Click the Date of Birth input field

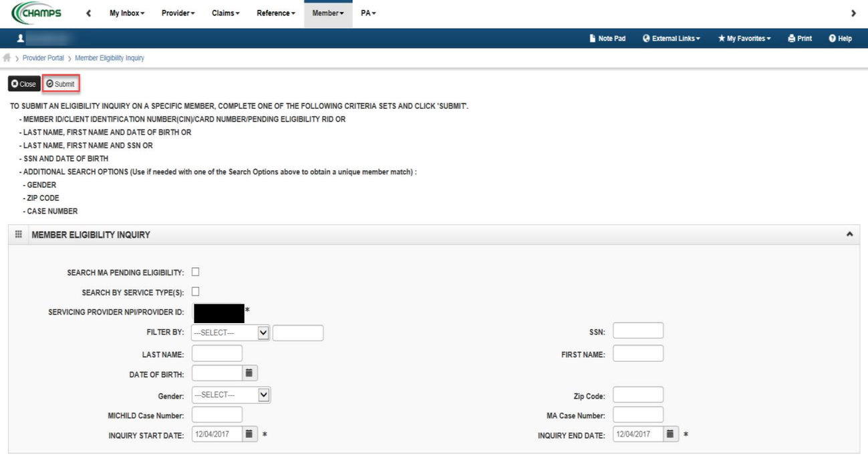(217, 373)
